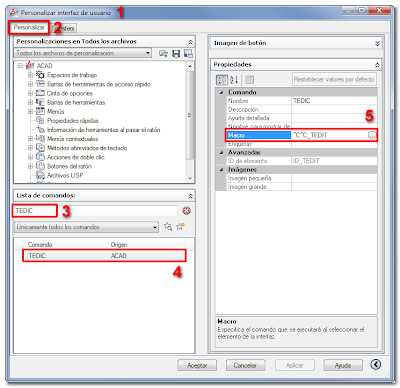The height and width of the screenshot is (388, 400).
Task: Select Botones del ratón tree item
Action: coord(69,166)
